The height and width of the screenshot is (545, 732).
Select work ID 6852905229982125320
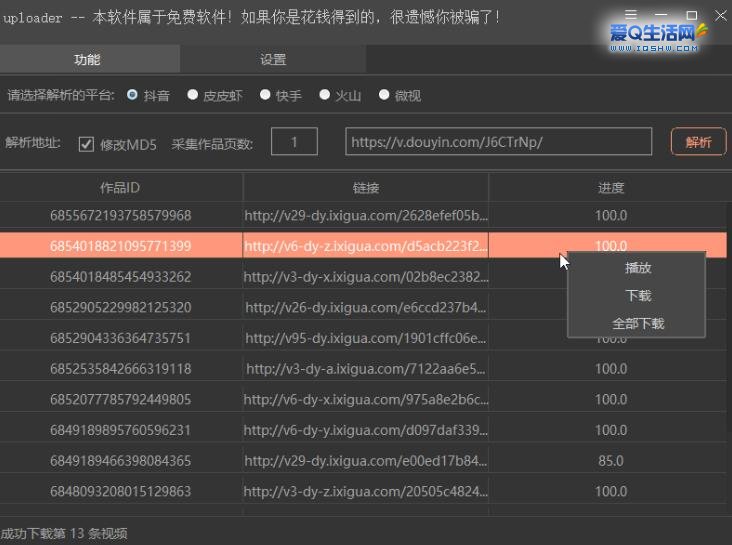coord(120,307)
